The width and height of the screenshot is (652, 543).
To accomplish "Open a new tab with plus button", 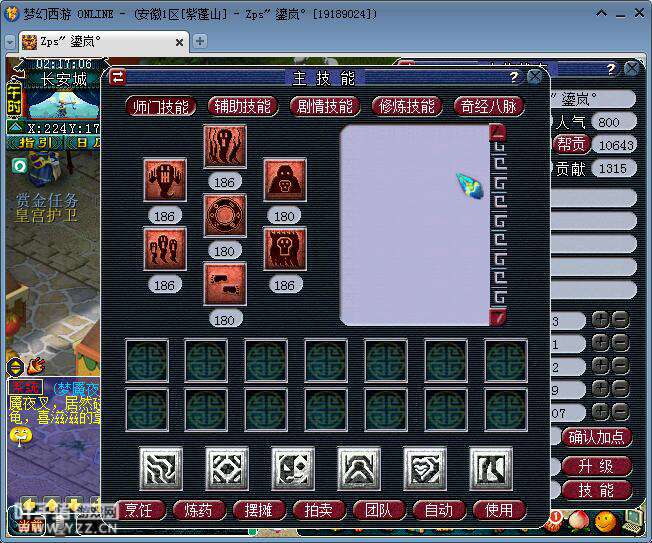I will 200,41.
